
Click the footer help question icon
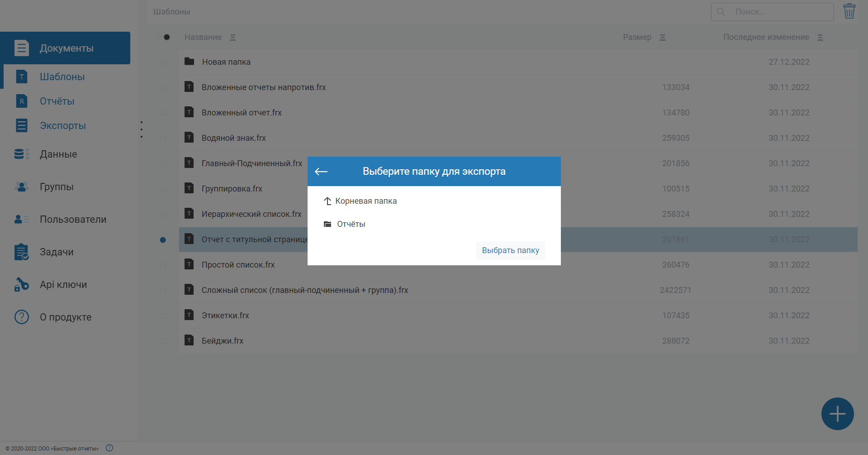pos(109,448)
